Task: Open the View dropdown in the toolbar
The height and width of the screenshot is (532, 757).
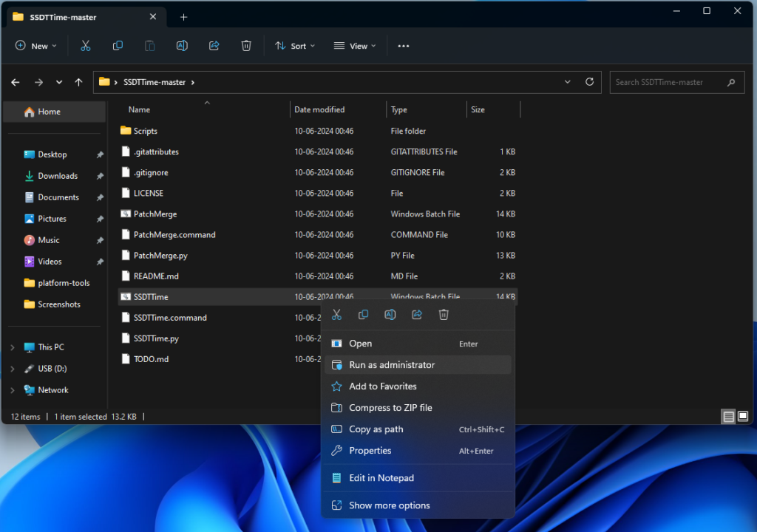Action: pos(355,46)
